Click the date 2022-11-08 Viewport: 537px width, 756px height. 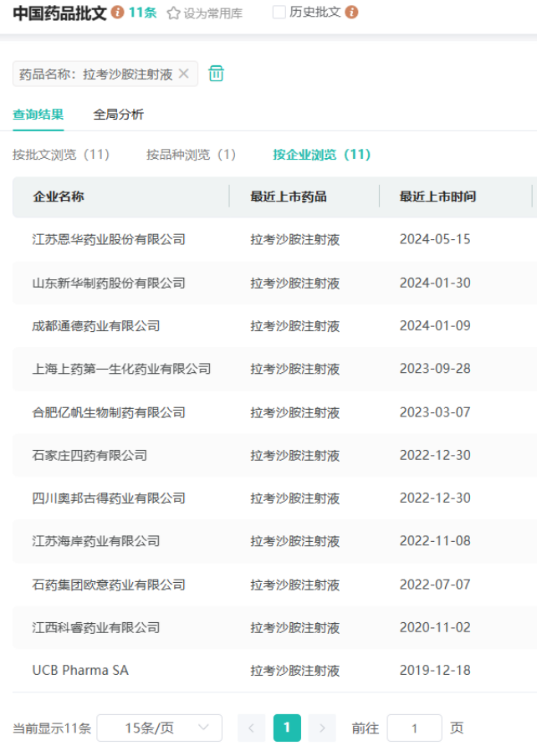[435, 541]
